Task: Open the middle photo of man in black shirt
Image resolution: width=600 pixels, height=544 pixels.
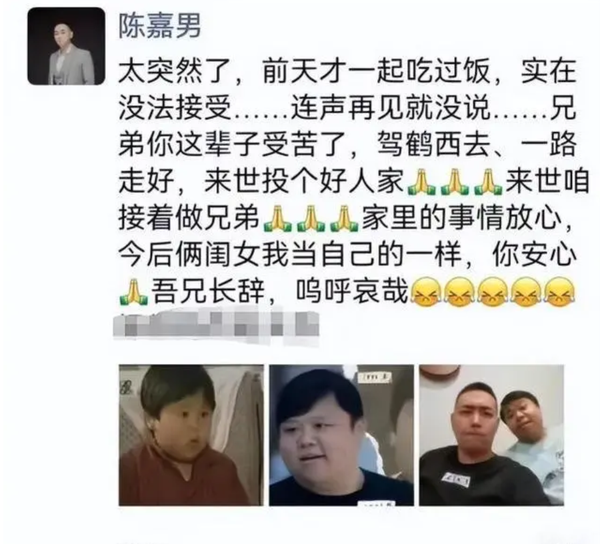Action: (x=341, y=435)
